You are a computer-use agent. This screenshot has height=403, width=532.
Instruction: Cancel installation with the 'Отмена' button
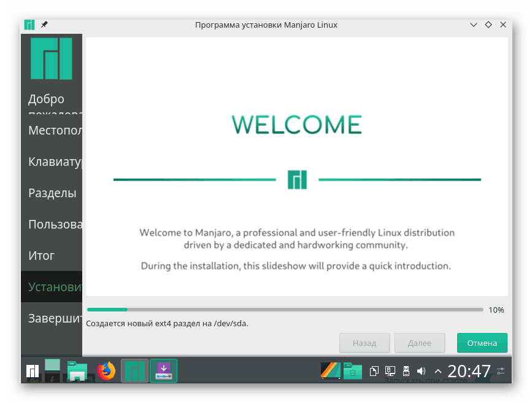click(x=482, y=343)
